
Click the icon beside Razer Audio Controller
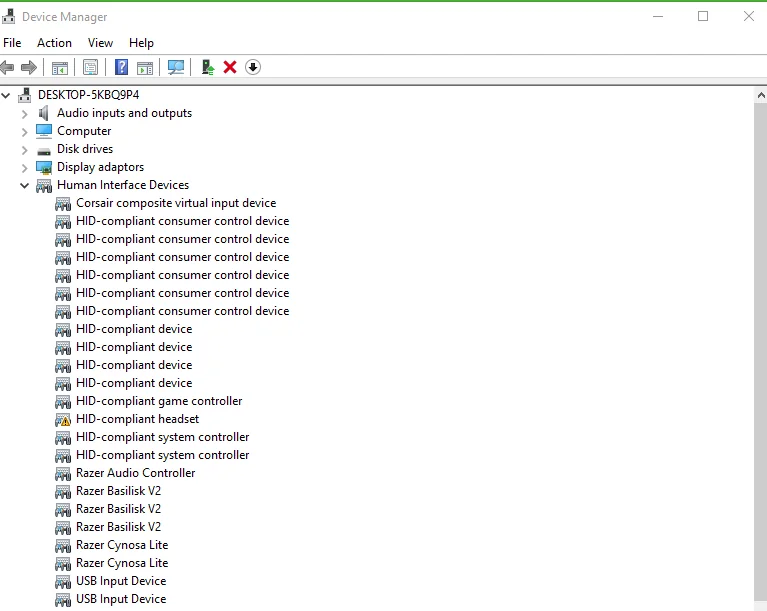click(x=63, y=474)
